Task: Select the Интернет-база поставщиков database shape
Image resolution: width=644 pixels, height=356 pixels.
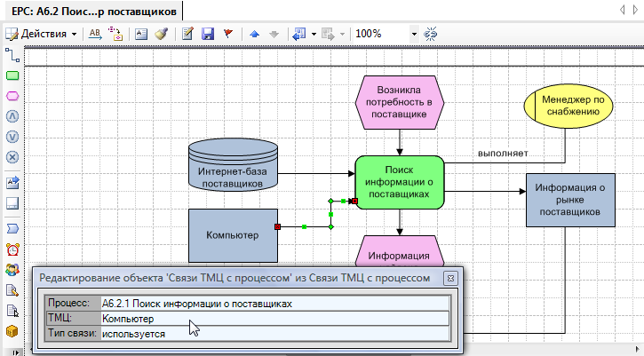Action: point(233,165)
